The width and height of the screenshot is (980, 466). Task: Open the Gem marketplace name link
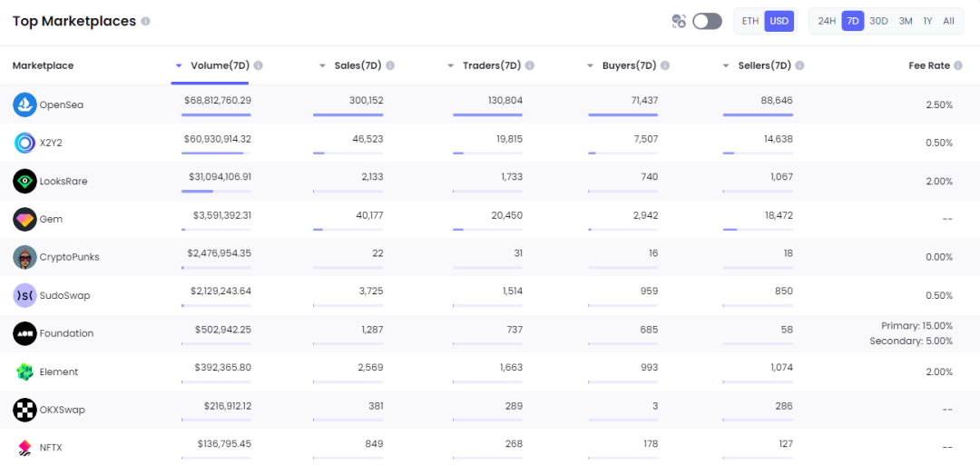(51, 220)
